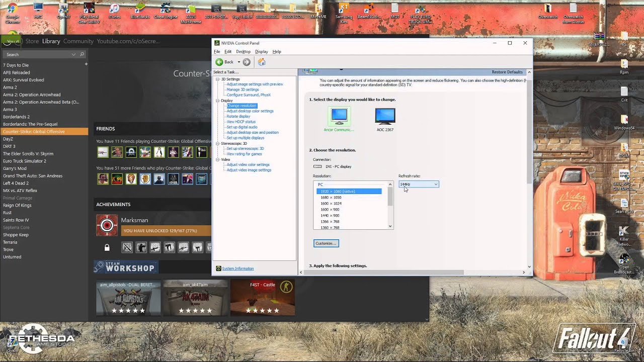Click the Customize... button
Image resolution: width=644 pixels, height=362 pixels.
point(326,243)
